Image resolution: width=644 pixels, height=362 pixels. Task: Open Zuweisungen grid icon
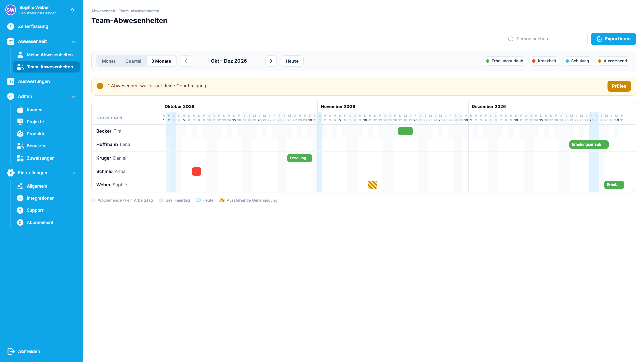(20, 158)
